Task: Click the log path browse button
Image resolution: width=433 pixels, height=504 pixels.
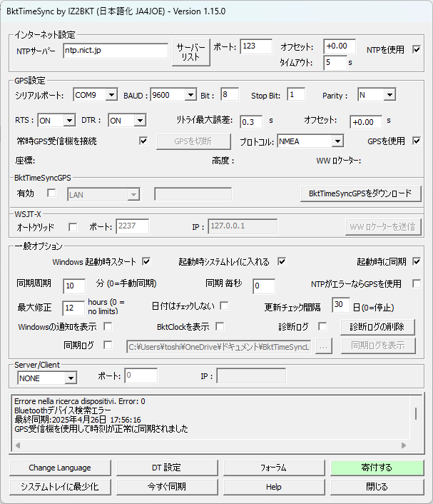Action: point(323,346)
